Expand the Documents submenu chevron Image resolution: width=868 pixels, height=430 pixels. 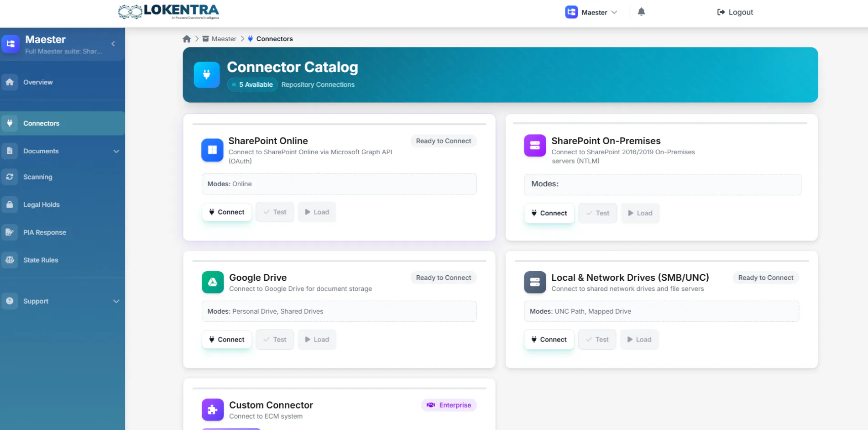pos(116,151)
